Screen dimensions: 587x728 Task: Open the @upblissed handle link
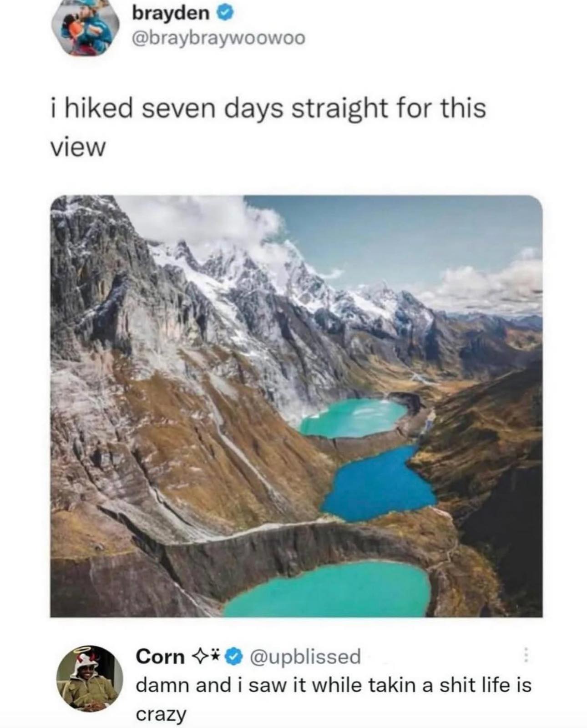pyautogui.click(x=303, y=657)
